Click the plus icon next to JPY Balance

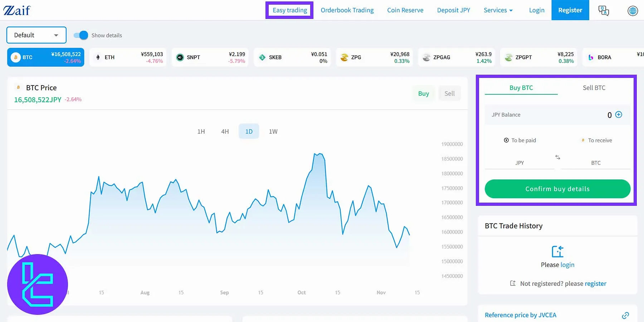click(x=618, y=115)
